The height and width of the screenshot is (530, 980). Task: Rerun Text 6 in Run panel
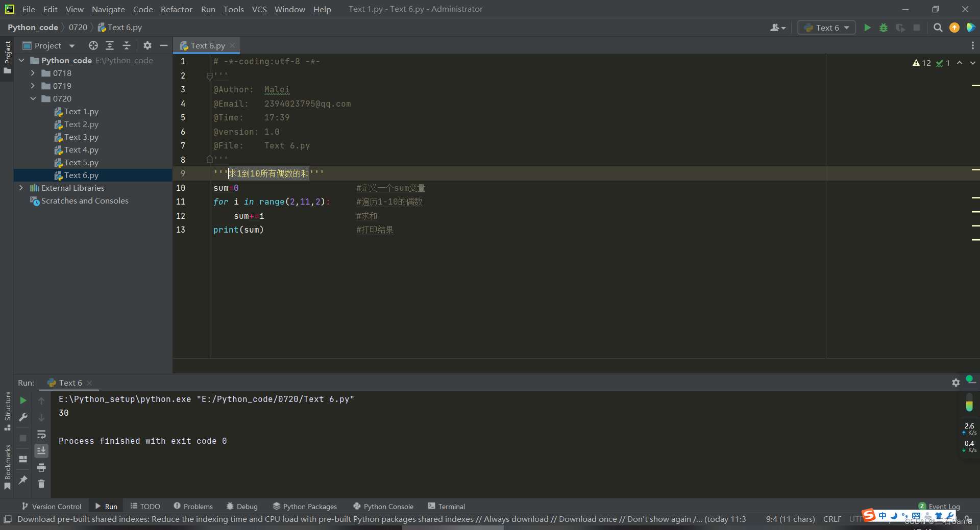tap(23, 400)
